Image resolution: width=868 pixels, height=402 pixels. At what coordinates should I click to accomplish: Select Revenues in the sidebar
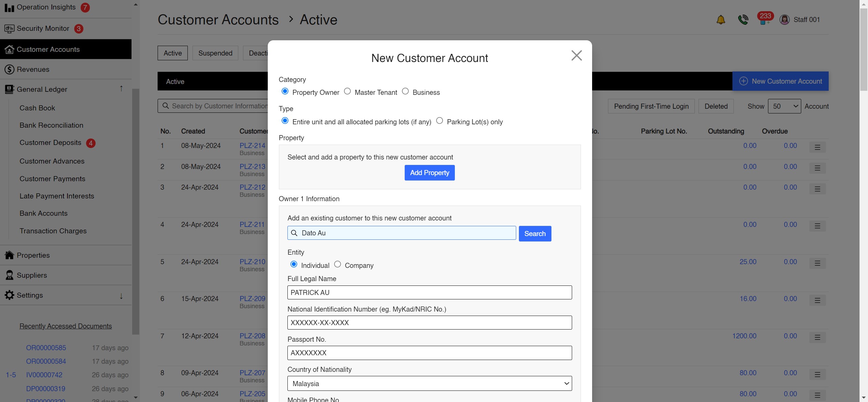pyautogui.click(x=33, y=69)
